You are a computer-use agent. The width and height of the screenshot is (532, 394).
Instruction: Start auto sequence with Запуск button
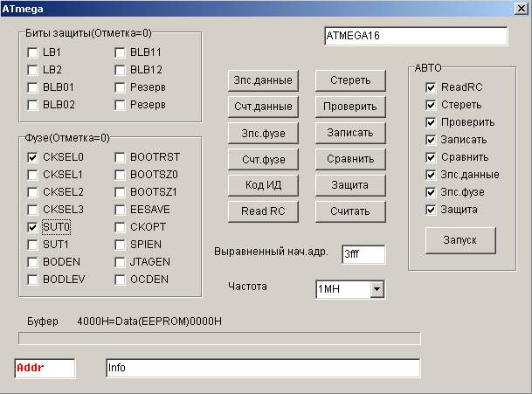click(460, 239)
